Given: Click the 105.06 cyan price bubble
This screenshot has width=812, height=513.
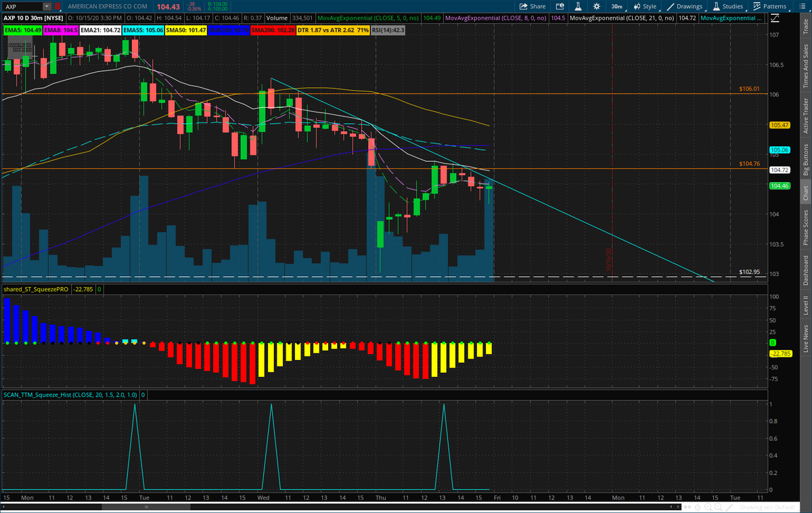Looking at the screenshot, I should point(780,150).
